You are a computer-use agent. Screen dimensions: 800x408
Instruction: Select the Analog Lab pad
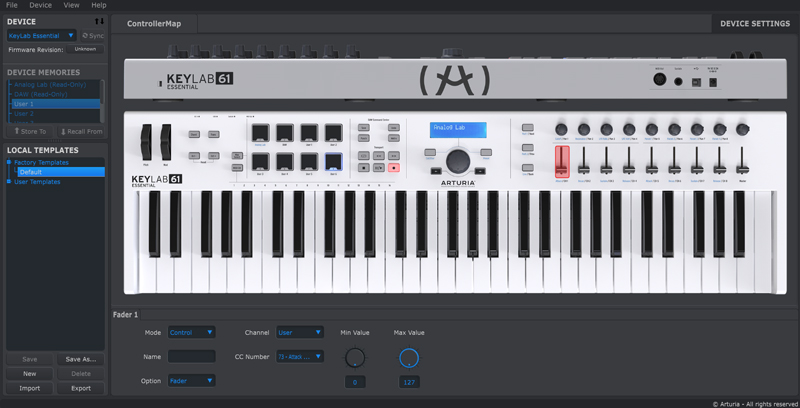[x=261, y=133]
